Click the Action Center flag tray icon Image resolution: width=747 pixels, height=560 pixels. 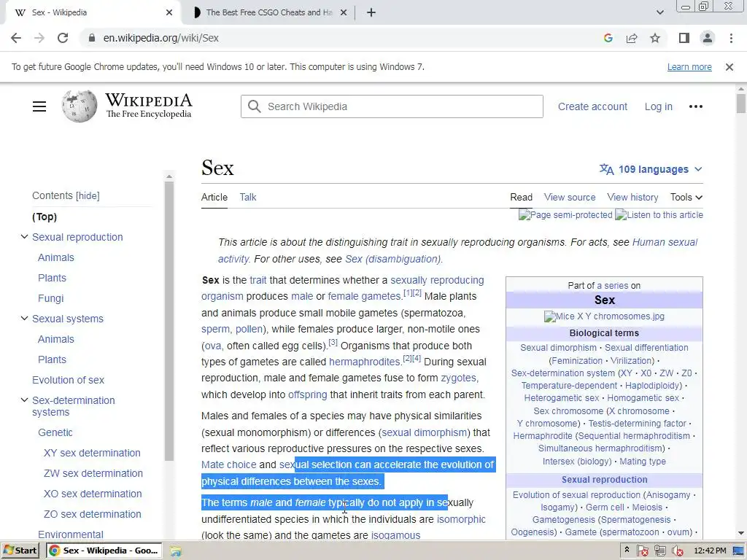(x=642, y=551)
